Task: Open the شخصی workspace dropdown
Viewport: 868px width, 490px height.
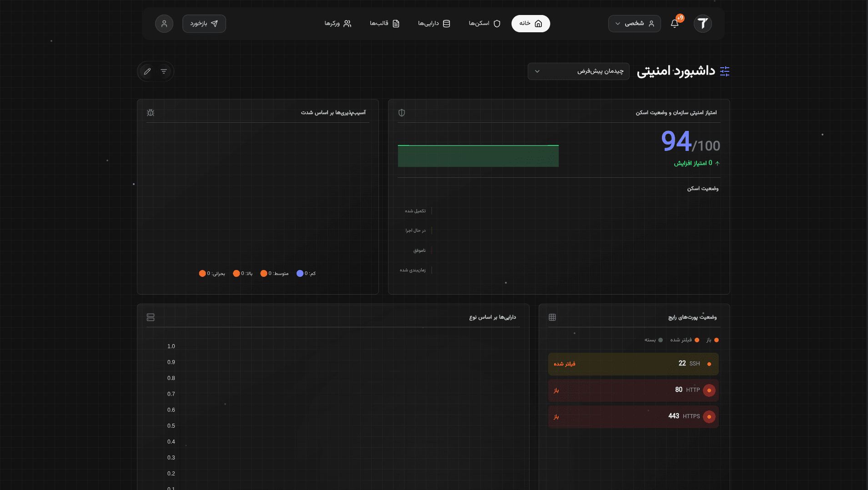Action: (634, 24)
